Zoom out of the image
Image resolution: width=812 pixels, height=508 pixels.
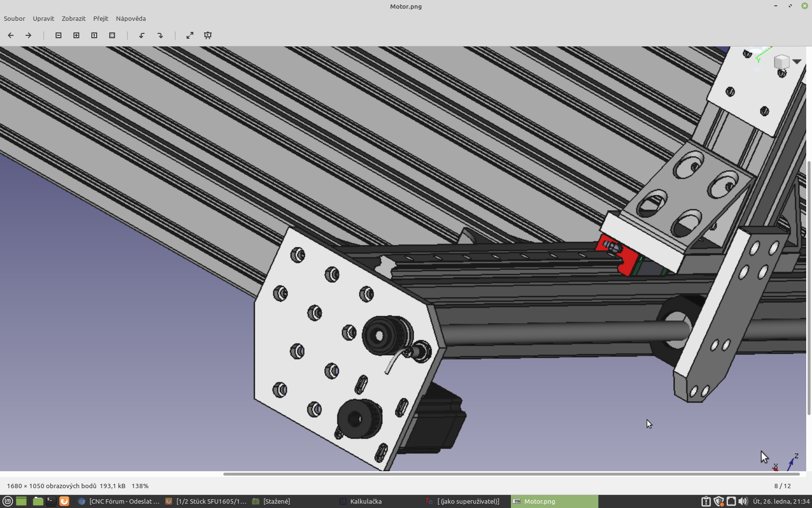tap(58, 35)
